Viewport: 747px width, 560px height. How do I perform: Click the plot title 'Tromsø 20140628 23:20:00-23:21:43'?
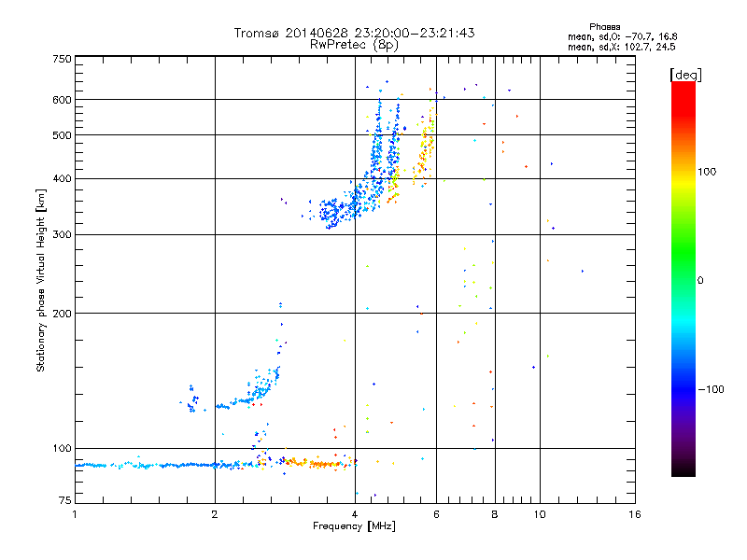pos(354,33)
